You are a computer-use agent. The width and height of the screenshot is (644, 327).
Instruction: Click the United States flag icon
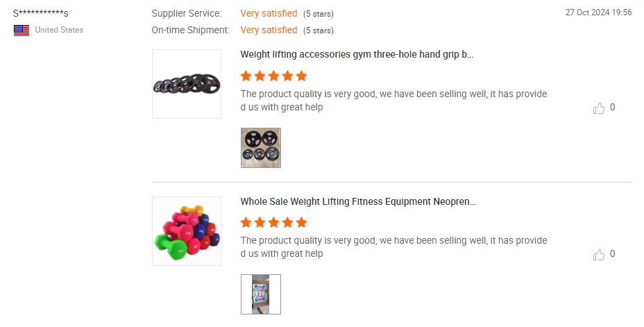pos(22,30)
